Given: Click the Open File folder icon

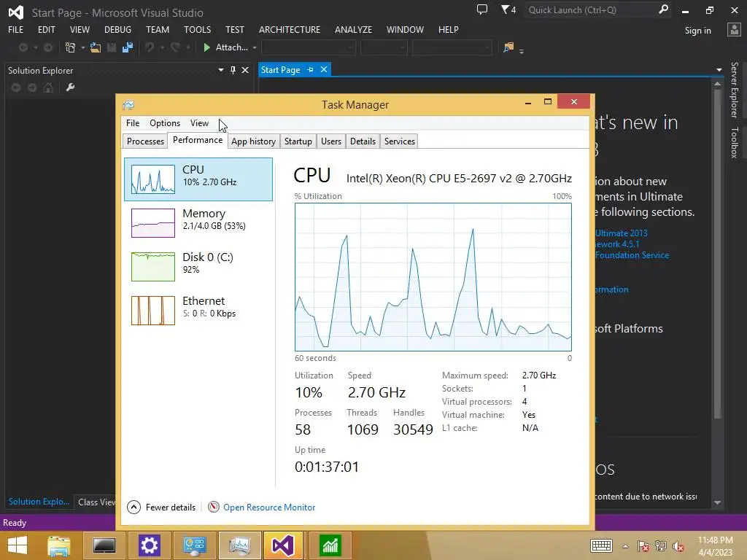Looking at the screenshot, I should [96, 47].
